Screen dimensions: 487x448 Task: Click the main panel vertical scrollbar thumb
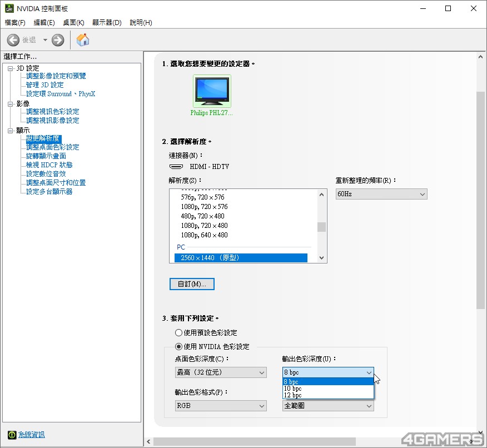point(480,200)
